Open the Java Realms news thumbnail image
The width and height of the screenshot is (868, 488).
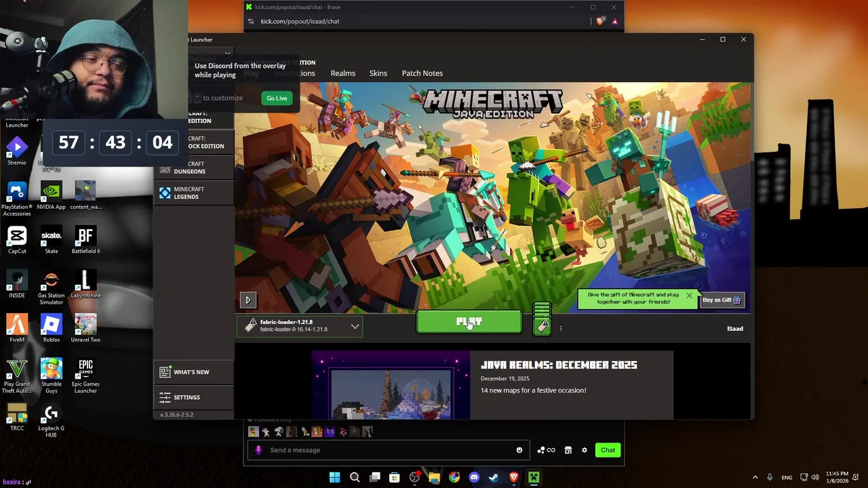[391, 385]
